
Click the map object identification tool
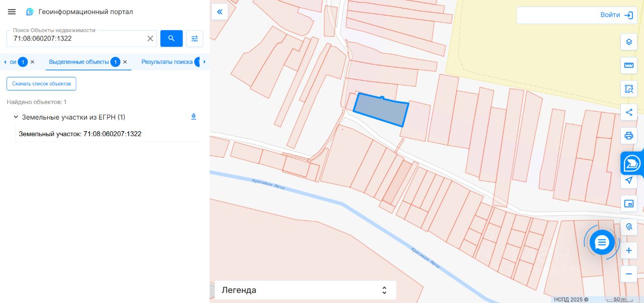(x=629, y=227)
